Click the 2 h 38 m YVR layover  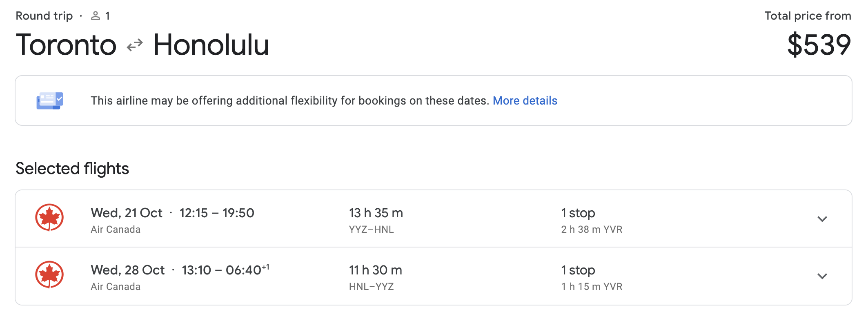pos(592,230)
